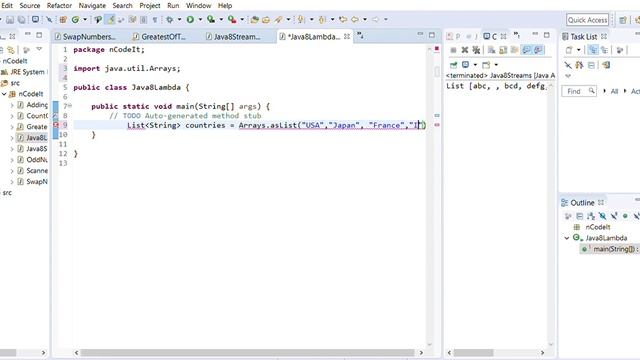Click the Open Type toolbar icon

coord(254,19)
